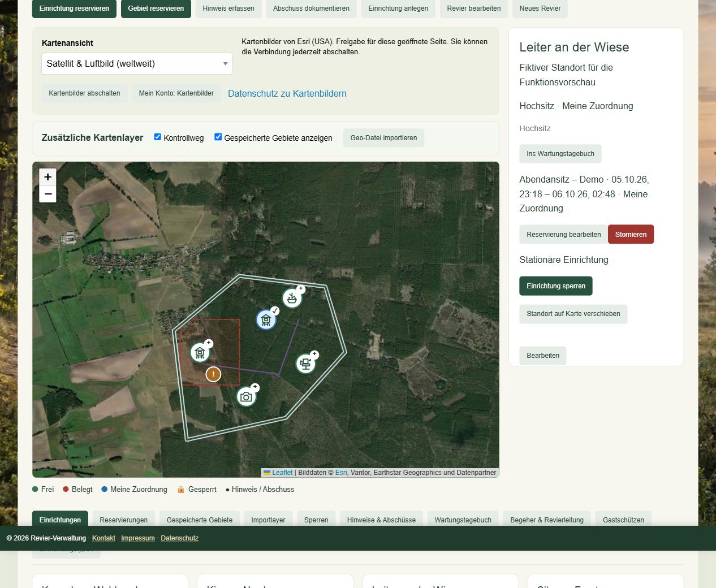Click Geo-Datei importieren
The height and width of the screenshot is (588, 716).
pyautogui.click(x=383, y=138)
